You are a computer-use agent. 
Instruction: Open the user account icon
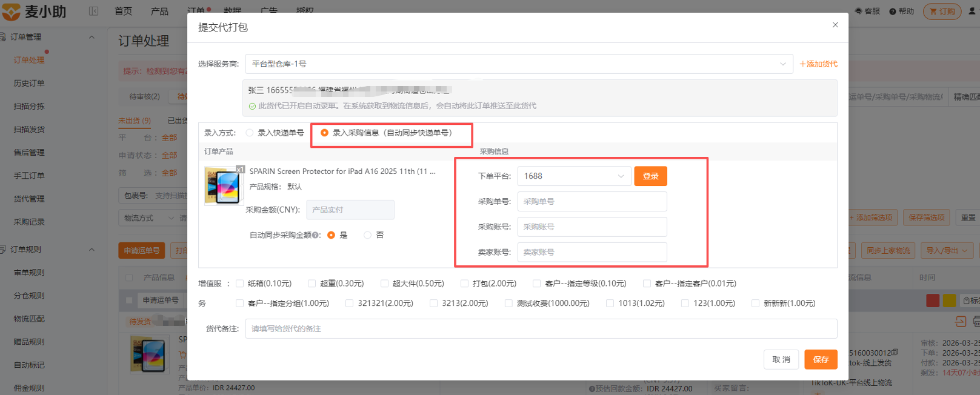click(x=972, y=11)
